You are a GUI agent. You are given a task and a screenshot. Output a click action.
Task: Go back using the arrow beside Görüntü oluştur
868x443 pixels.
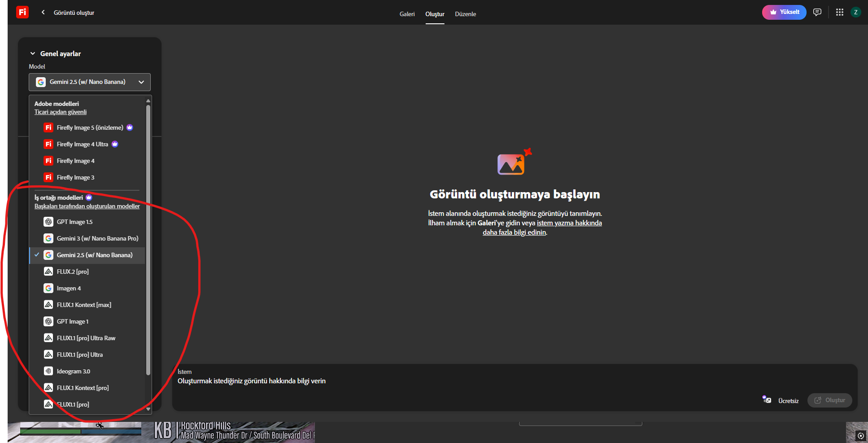(x=43, y=12)
